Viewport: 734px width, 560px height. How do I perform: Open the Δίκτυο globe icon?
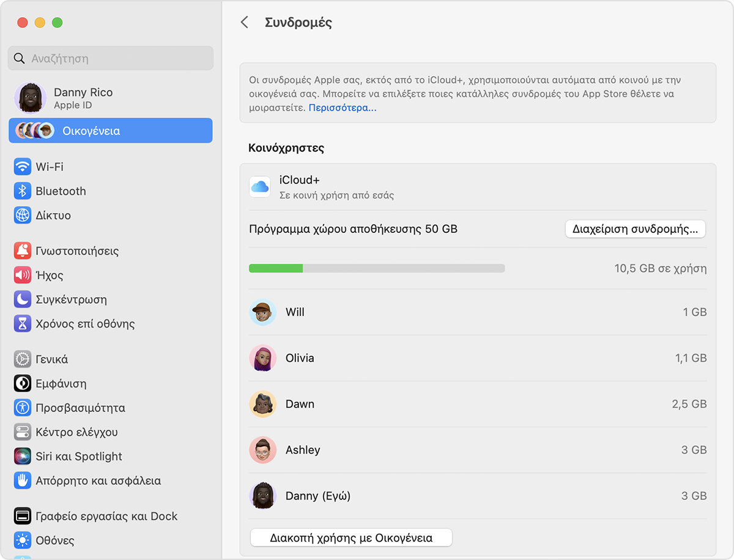point(23,215)
